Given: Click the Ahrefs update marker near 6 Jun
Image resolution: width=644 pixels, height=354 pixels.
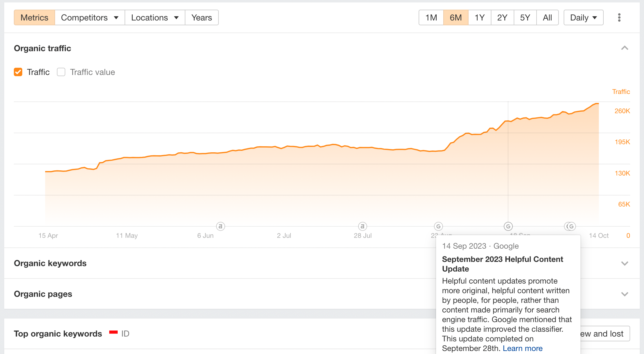Looking at the screenshot, I should (221, 226).
